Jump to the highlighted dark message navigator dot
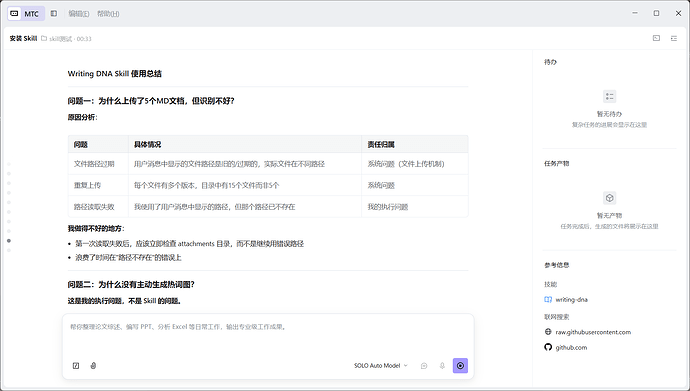This screenshot has height=391, width=690. pyautogui.click(x=9, y=241)
